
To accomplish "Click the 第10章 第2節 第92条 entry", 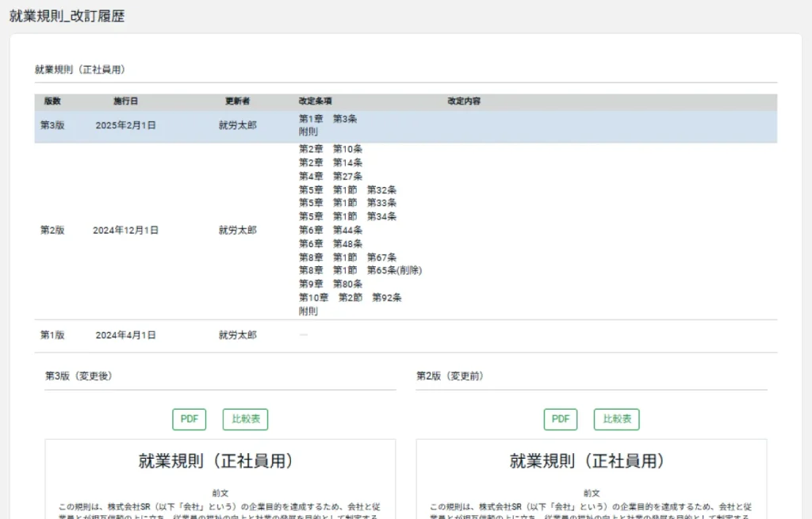I will pyautogui.click(x=350, y=298).
